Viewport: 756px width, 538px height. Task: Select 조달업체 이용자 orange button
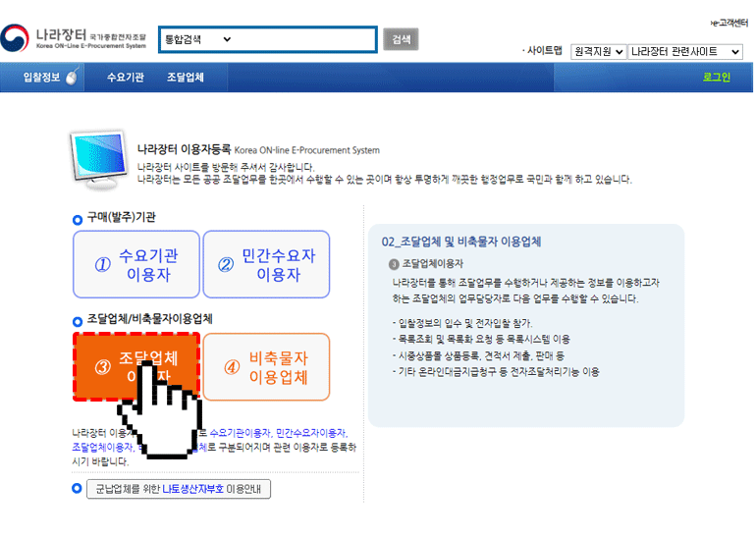pyautogui.click(x=136, y=366)
